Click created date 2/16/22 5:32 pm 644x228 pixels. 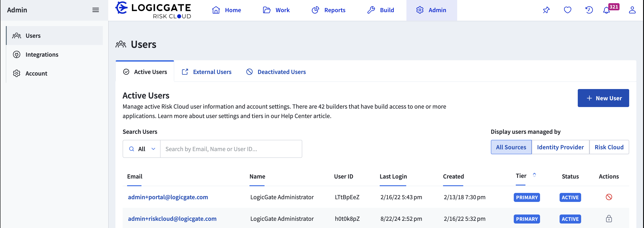click(x=465, y=219)
